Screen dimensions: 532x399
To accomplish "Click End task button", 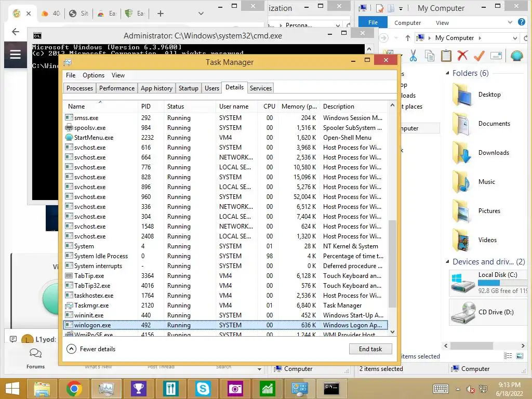I will tap(370, 349).
